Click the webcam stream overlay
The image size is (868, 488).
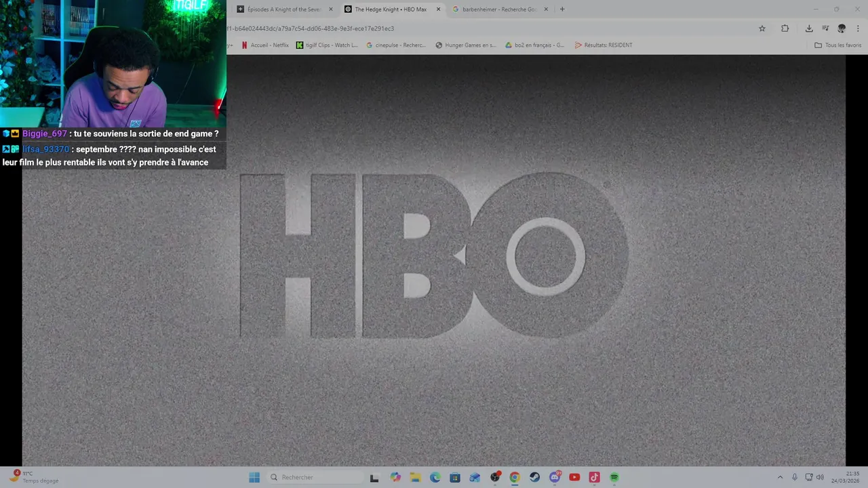click(x=113, y=64)
